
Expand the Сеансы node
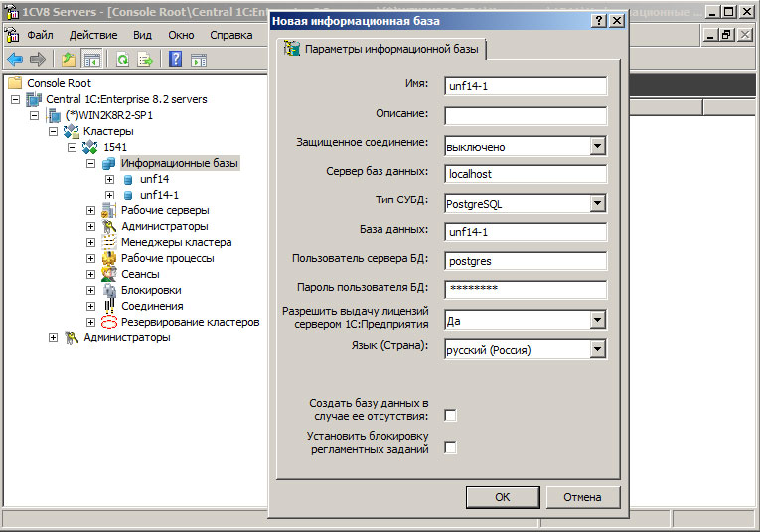point(90,275)
